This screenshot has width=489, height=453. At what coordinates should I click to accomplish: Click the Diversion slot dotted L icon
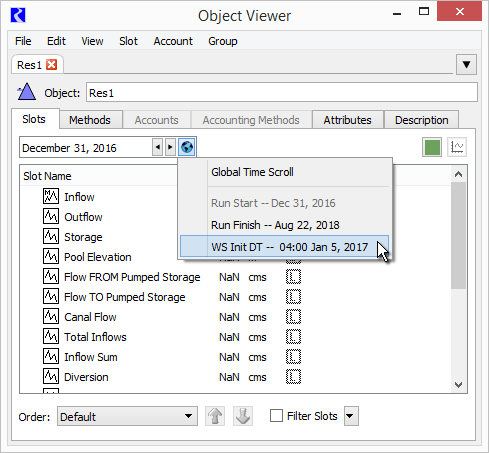click(293, 377)
